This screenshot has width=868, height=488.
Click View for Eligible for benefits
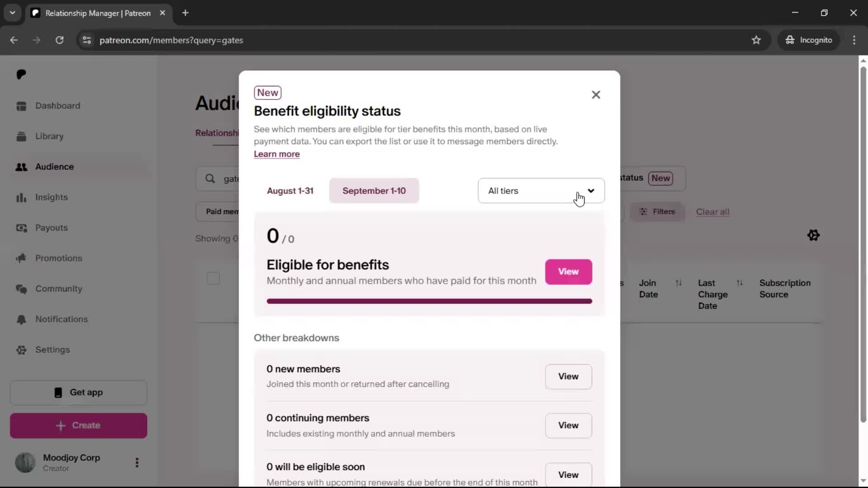[x=568, y=272]
